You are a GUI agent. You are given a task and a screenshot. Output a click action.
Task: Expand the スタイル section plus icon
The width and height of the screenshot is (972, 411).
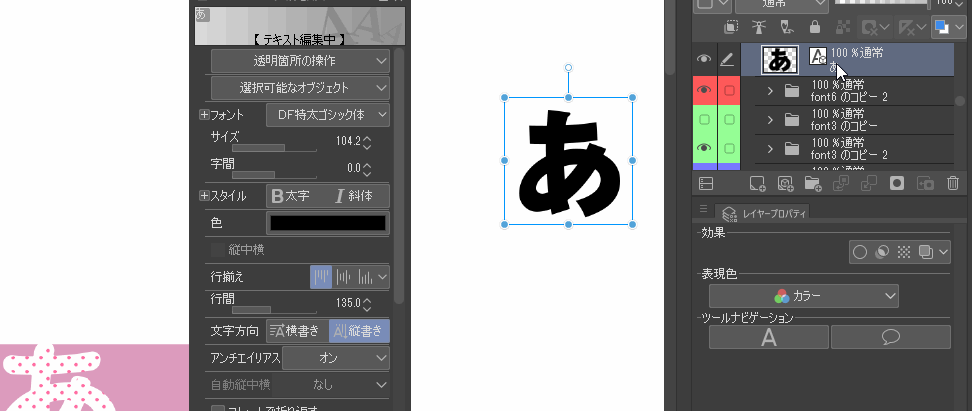[204, 196]
